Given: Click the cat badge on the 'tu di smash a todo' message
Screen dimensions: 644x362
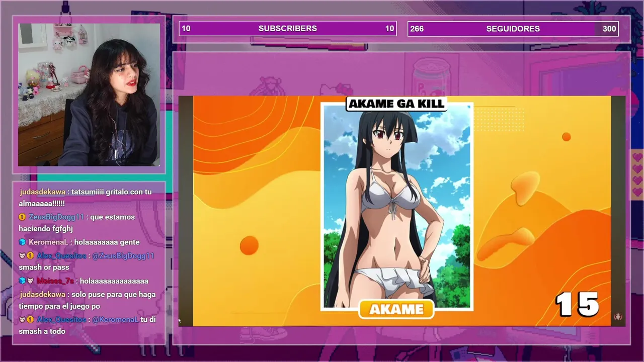Looking at the screenshot, I should click(22, 320).
